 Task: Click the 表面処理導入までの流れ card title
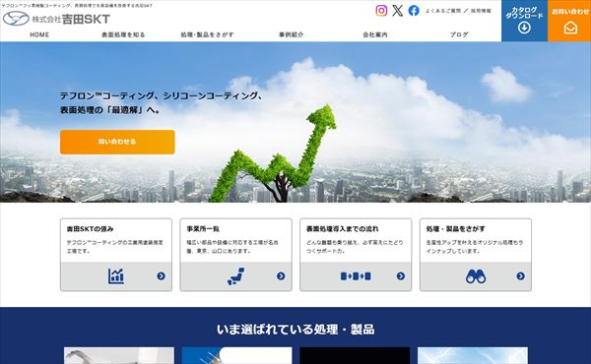coord(342,229)
